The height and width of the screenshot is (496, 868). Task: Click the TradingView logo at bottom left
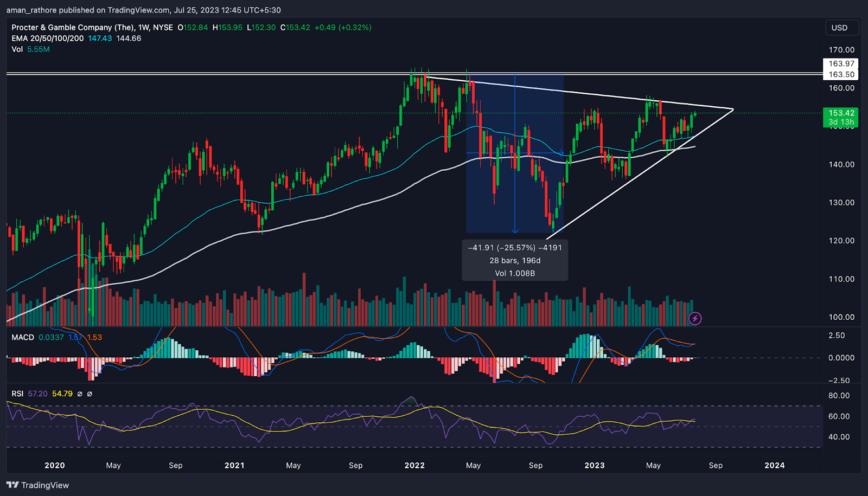[38, 485]
